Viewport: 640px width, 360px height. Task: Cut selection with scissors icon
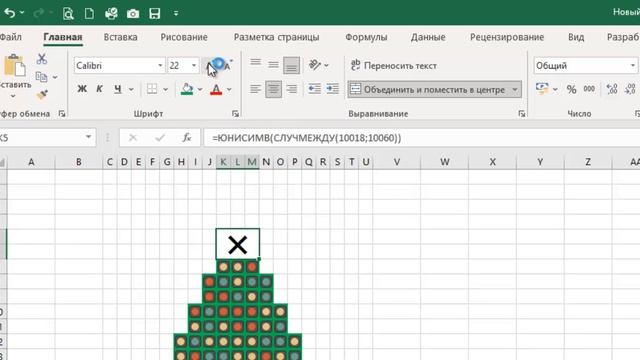pyautogui.click(x=41, y=59)
